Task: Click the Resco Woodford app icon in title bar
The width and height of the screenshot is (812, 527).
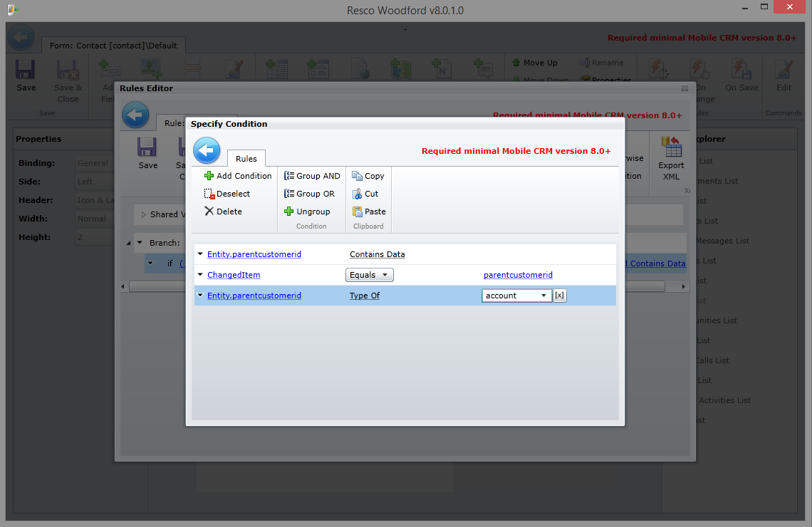Action: [13, 9]
